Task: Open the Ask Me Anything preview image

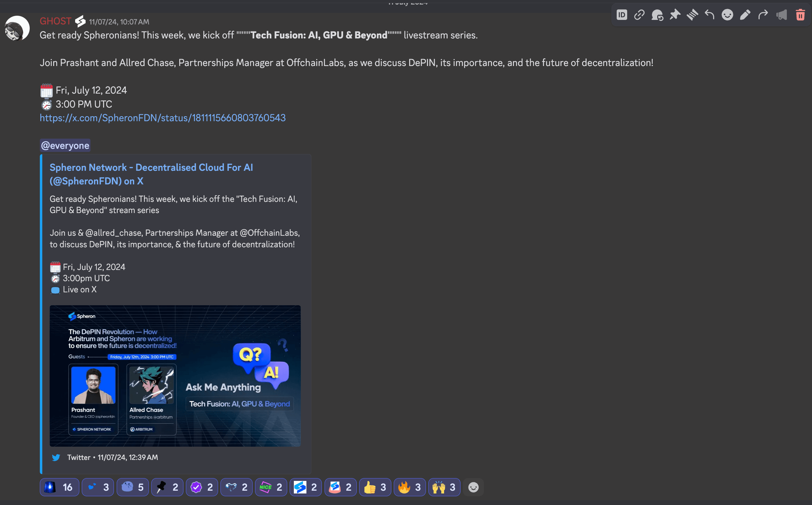Action: click(175, 376)
